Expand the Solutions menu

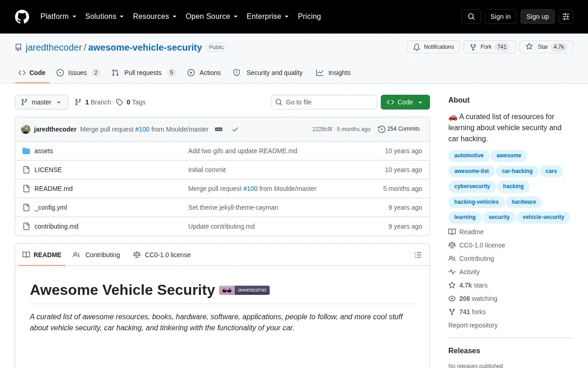[105, 17]
